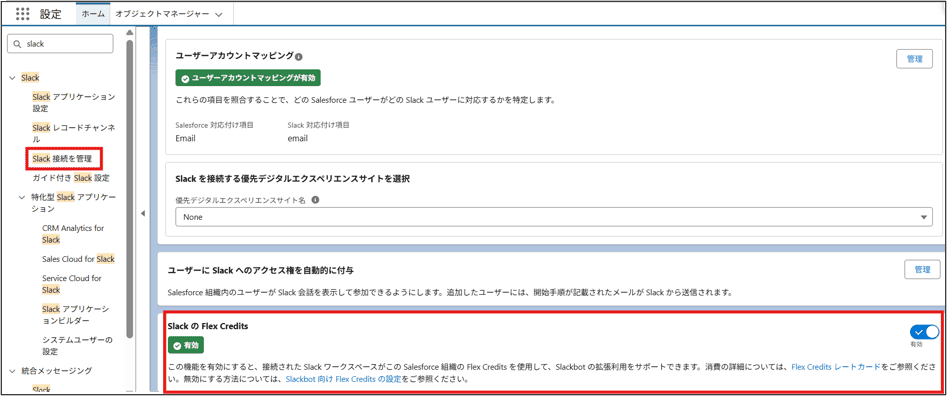Viewport: 947px width, 396px height.
Task: Select Slack 接続を管理 in sidebar
Action: (x=62, y=159)
